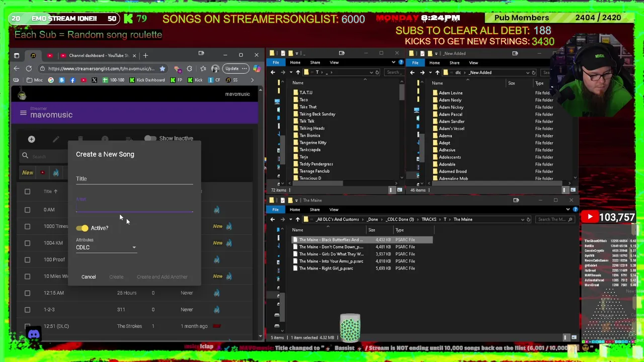Click Create and Add Another button
The image size is (644, 362).
[x=162, y=277]
